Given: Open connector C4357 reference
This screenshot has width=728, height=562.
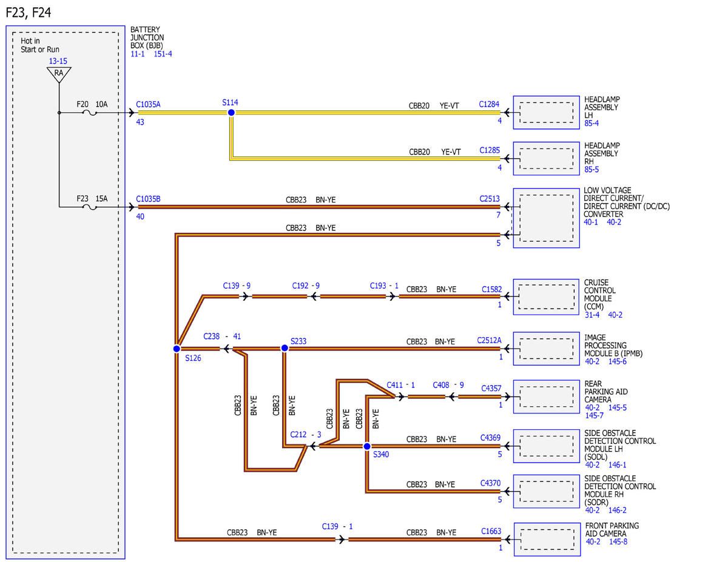Looking at the screenshot, I should (x=491, y=388).
